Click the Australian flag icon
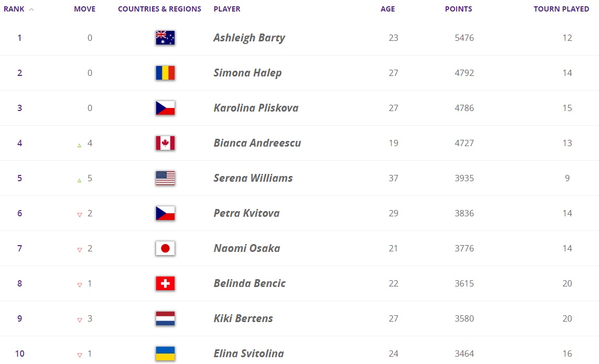The height and width of the screenshot is (364, 599). coord(165,38)
